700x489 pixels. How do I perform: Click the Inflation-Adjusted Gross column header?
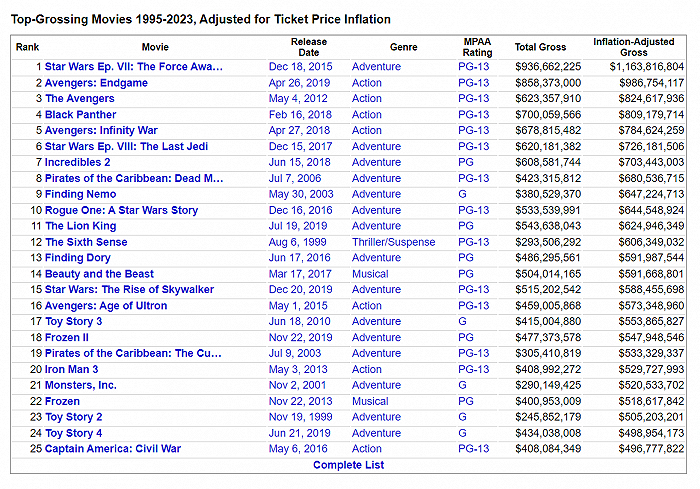pos(634,47)
